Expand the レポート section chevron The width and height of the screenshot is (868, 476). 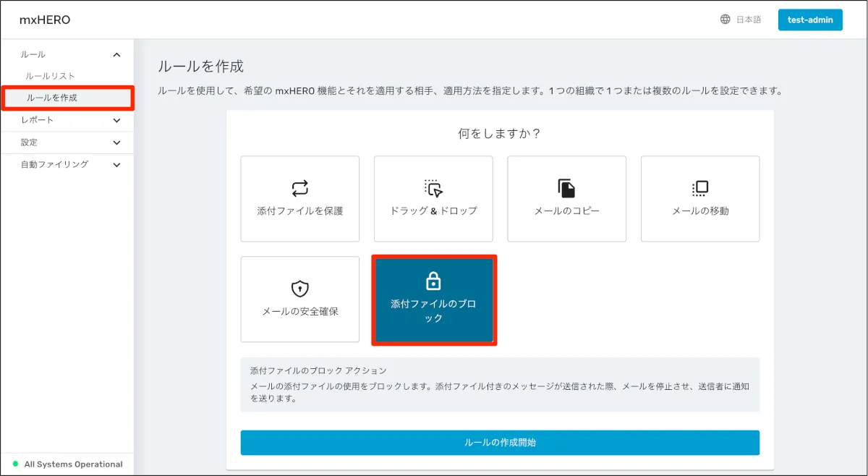(x=117, y=121)
